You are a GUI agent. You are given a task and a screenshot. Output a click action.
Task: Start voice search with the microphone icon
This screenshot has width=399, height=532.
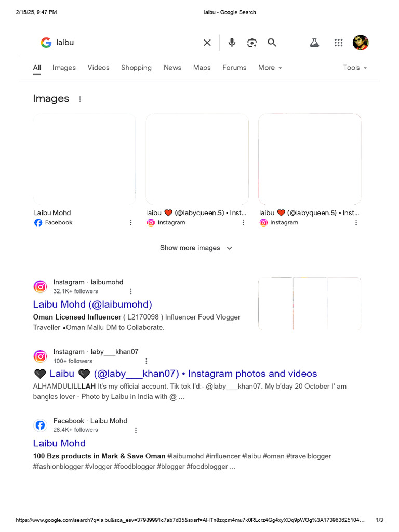(232, 43)
